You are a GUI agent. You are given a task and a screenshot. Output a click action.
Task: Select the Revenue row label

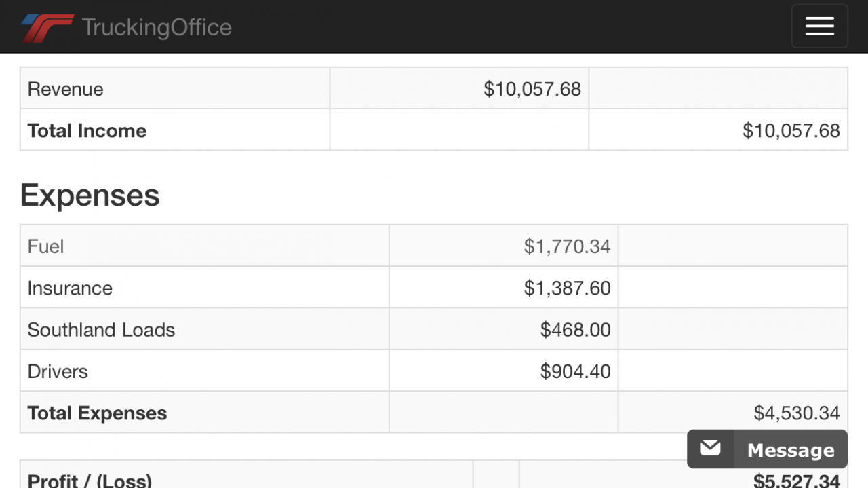tap(66, 89)
